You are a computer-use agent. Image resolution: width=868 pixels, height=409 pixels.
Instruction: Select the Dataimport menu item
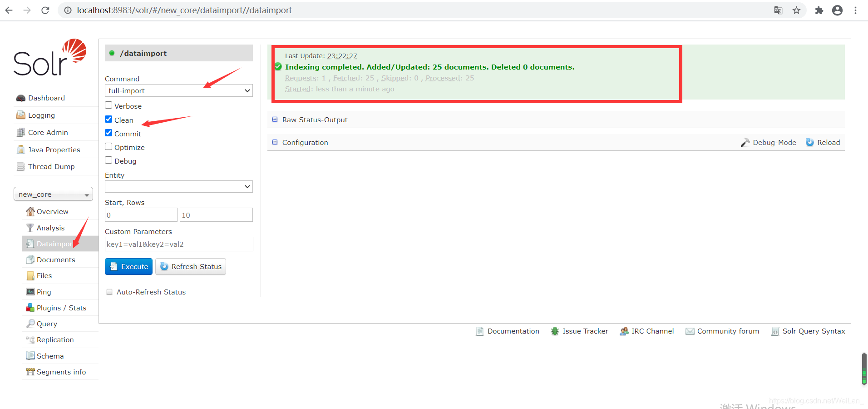coord(60,244)
